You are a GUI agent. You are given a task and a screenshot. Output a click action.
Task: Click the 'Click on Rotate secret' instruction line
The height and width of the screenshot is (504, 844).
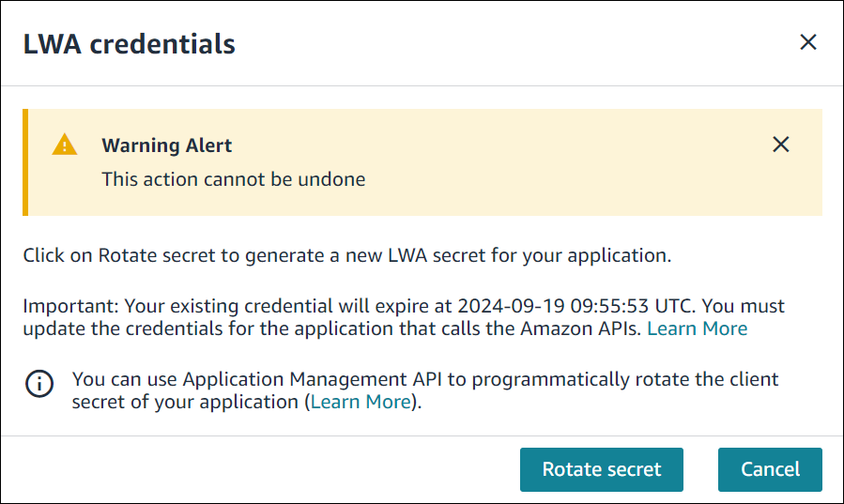pos(347,255)
